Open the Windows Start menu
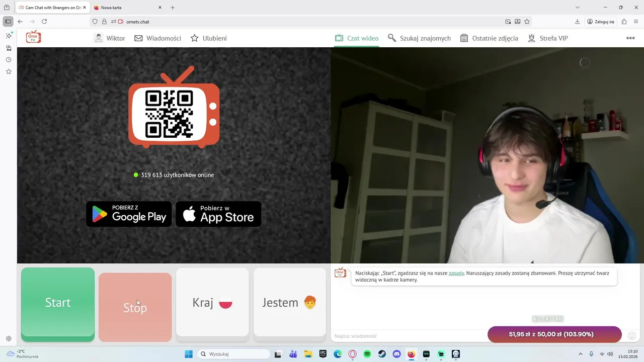The width and height of the screenshot is (644, 362). point(189,354)
